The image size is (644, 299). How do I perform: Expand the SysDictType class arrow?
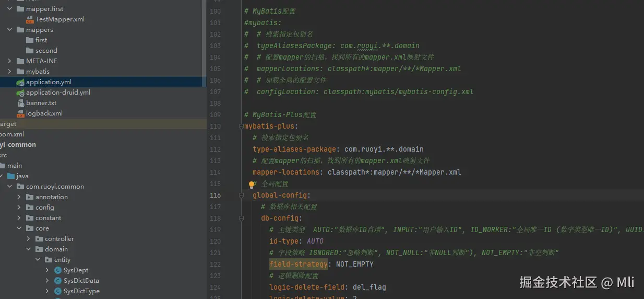(47, 291)
